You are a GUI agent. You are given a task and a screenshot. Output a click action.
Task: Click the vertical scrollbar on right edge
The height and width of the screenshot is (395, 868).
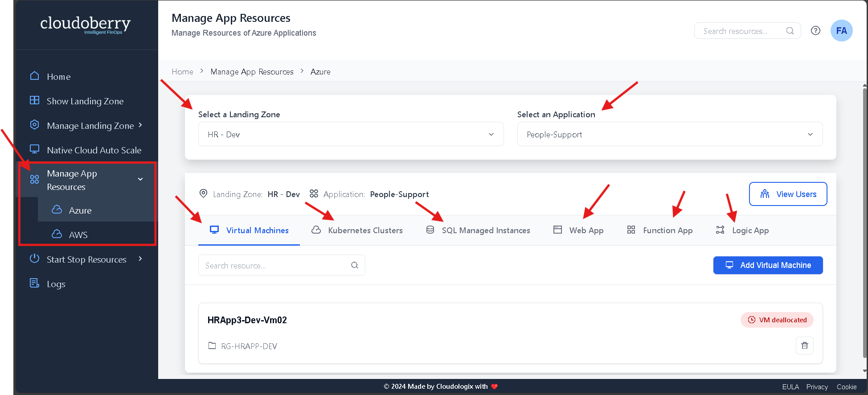pos(864,223)
